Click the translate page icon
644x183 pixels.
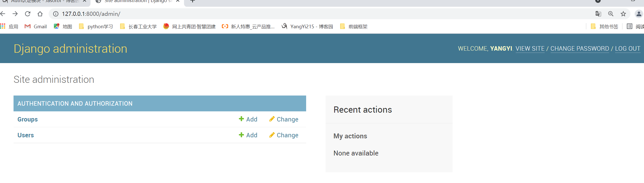[598, 14]
